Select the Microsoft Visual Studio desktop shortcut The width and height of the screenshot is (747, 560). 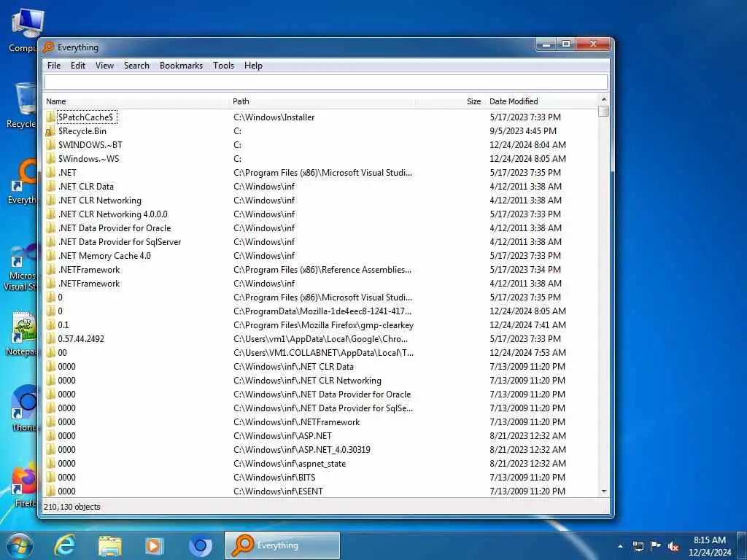[x=20, y=268]
